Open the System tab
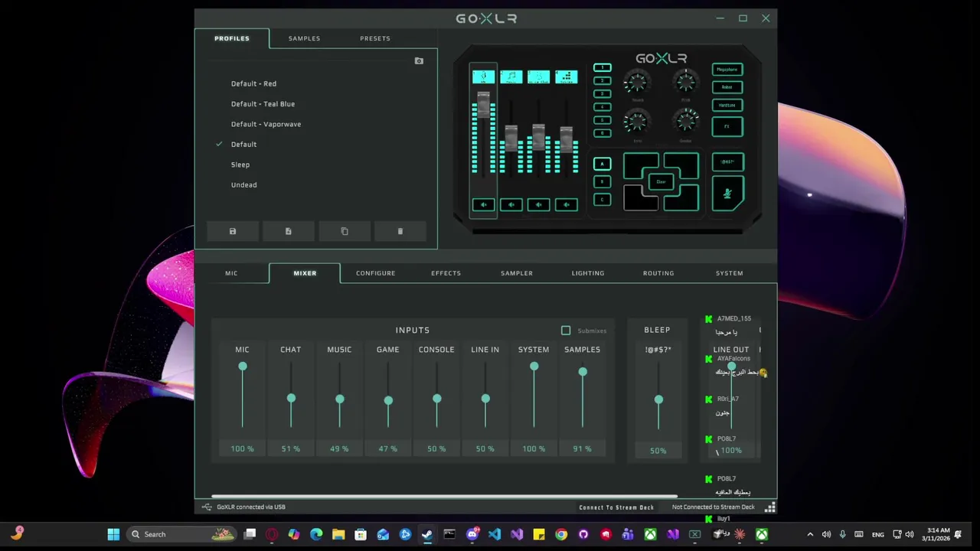The width and height of the screenshot is (980, 551). coord(729,273)
